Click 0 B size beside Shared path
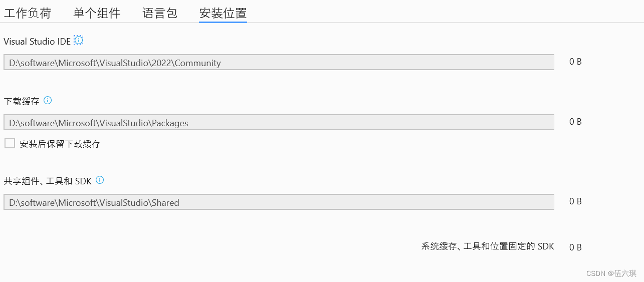 click(575, 201)
